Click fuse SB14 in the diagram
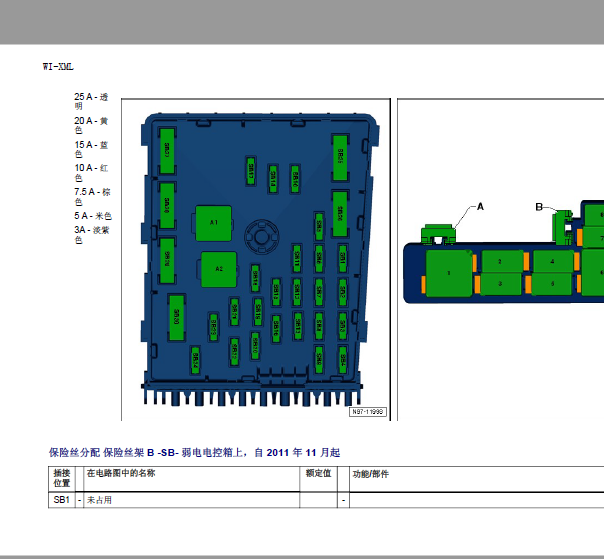 point(272,179)
